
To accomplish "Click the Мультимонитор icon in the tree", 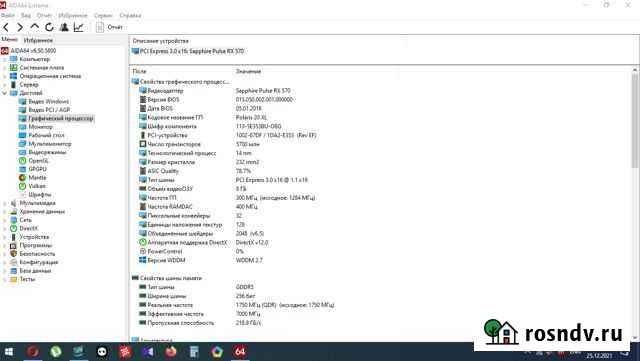I will tap(22, 144).
